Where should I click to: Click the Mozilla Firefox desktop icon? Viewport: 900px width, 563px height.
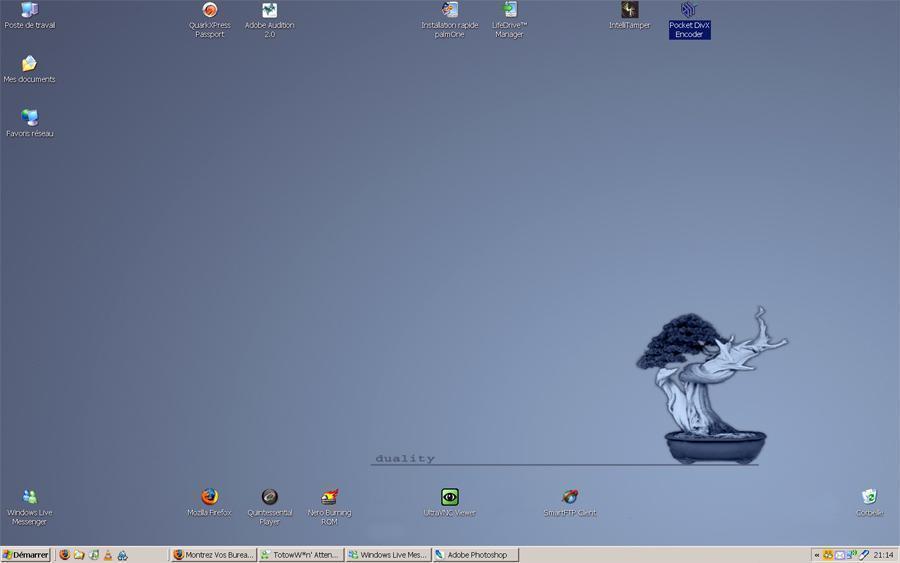click(x=209, y=497)
